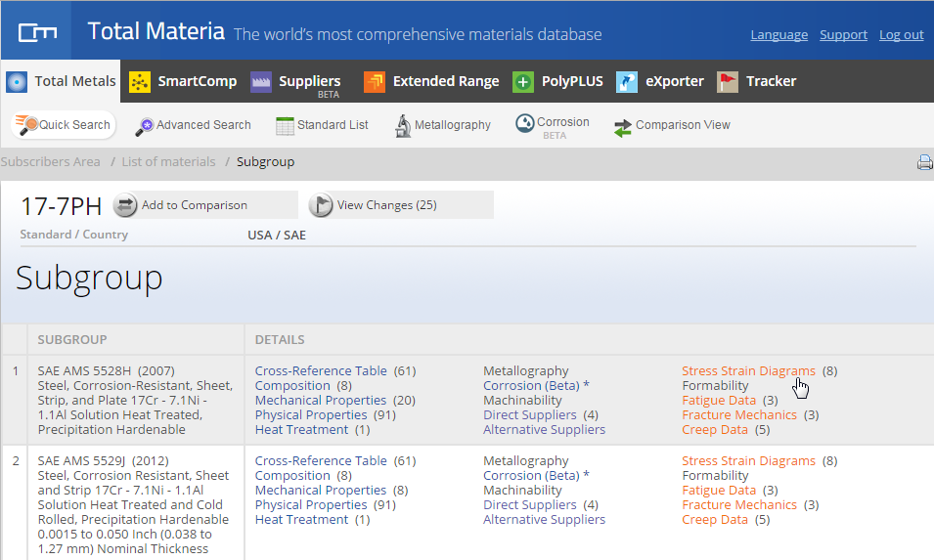Click the SmartComp yellow icon
This screenshot has height=560, width=934.
click(x=140, y=81)
